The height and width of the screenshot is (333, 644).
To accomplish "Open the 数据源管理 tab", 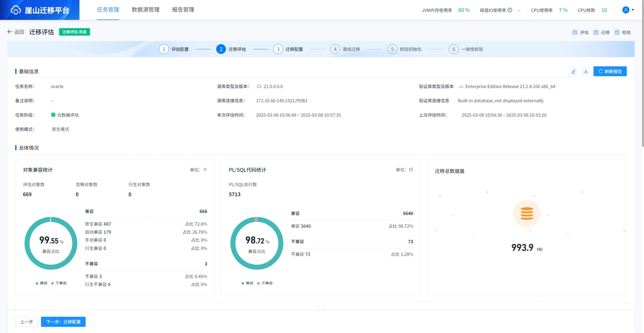I will pyautogui.click(x=146, y=10).
